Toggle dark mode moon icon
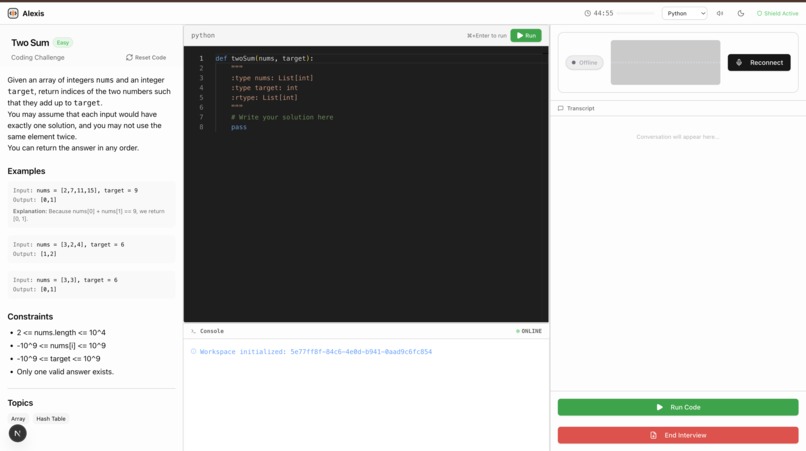The height and width of the screenshot is (451, 806). pos(741,13)
